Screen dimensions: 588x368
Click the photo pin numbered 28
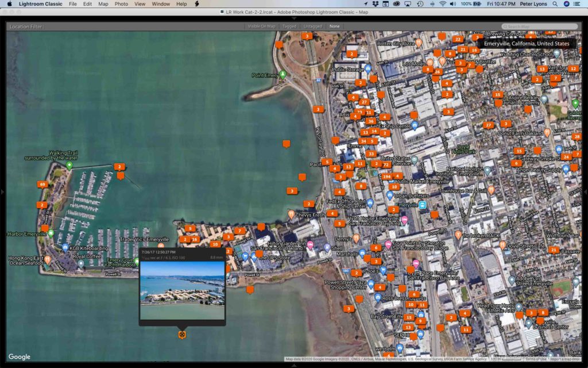[577, 137]
